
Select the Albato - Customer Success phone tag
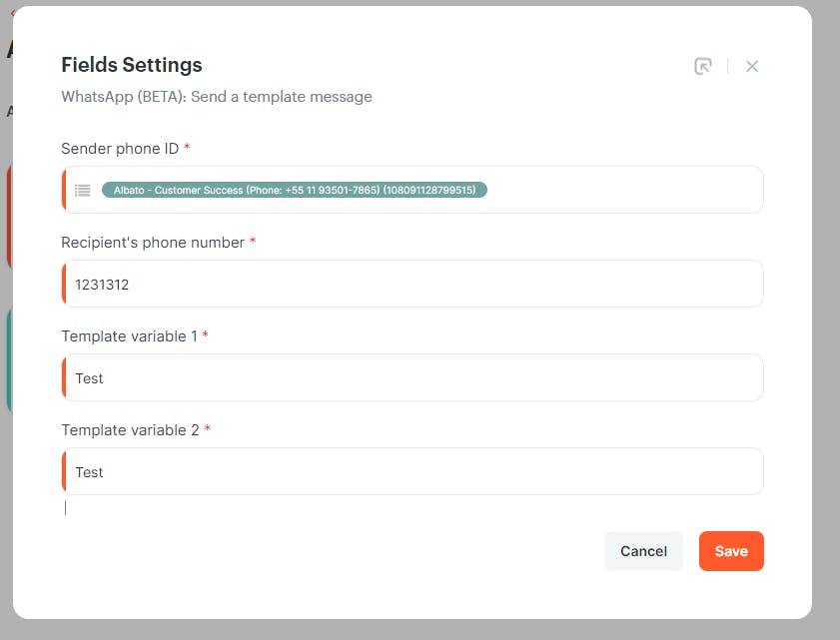tap(294, 190)
